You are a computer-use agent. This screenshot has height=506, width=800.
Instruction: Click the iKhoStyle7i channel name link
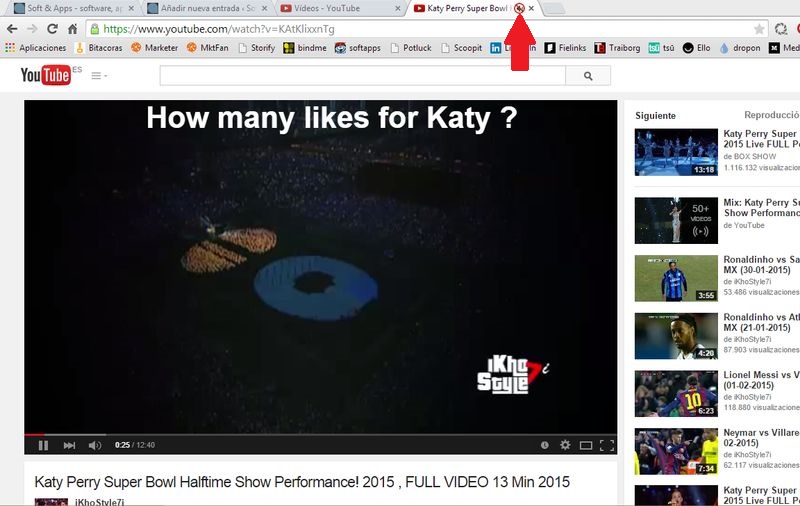point(99,501)
